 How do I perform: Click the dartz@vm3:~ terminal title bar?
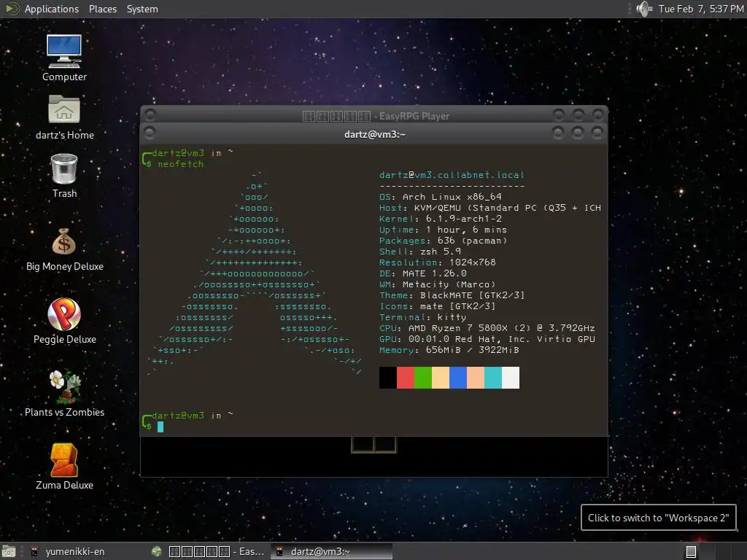pos(374,134)
